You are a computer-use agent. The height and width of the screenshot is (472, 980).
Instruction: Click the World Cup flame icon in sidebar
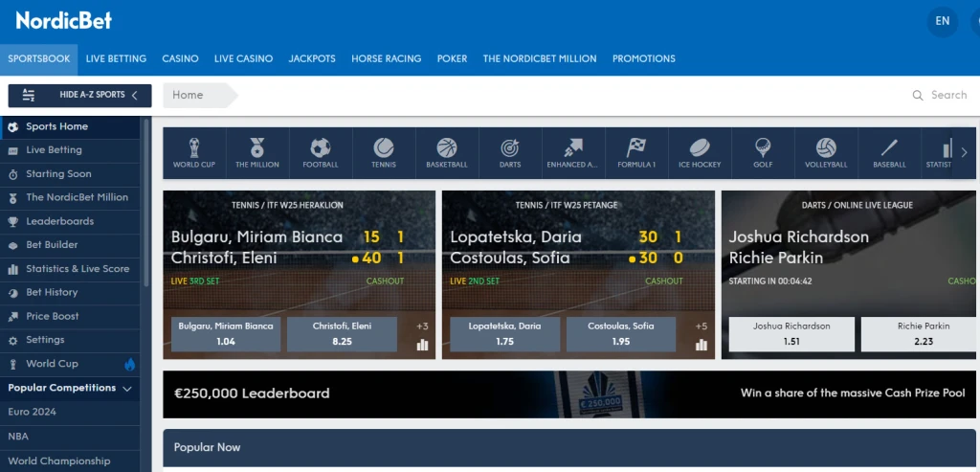tap(129, 364)
